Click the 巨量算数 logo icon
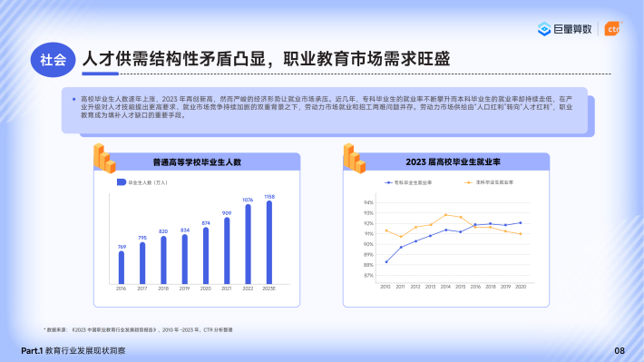Screen dimensions: 644x362 (544, 29)
